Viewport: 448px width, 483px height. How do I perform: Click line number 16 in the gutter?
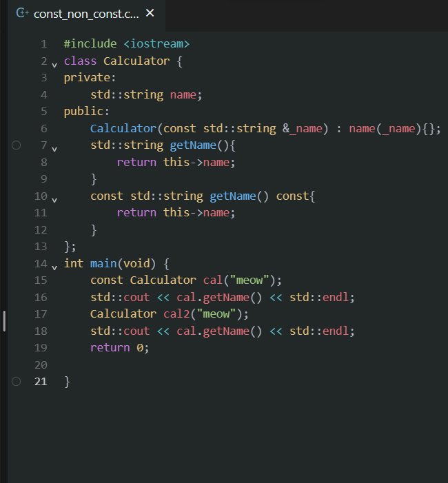tap(41, 297)
